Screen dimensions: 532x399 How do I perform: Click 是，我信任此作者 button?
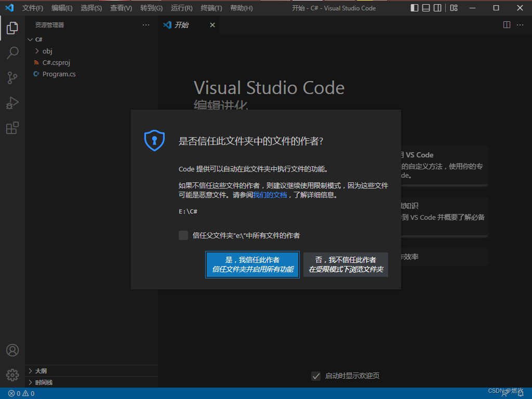(x=252, y=264)
